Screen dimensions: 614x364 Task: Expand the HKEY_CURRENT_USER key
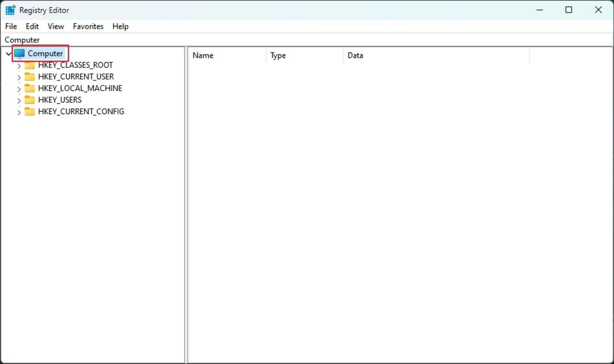pos(19,77)
